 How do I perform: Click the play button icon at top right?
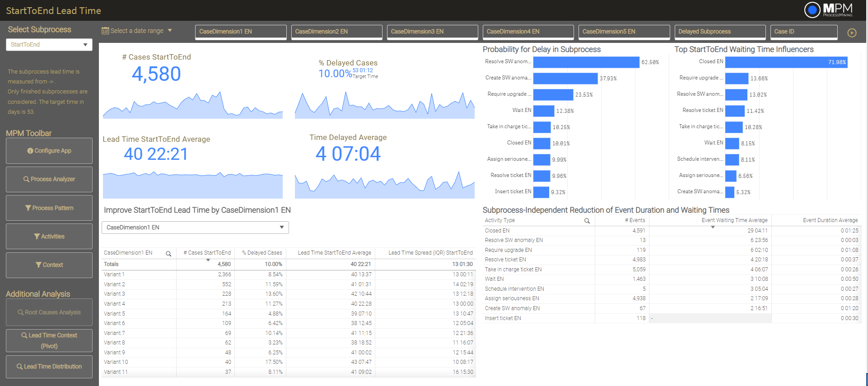coord(852,33)
